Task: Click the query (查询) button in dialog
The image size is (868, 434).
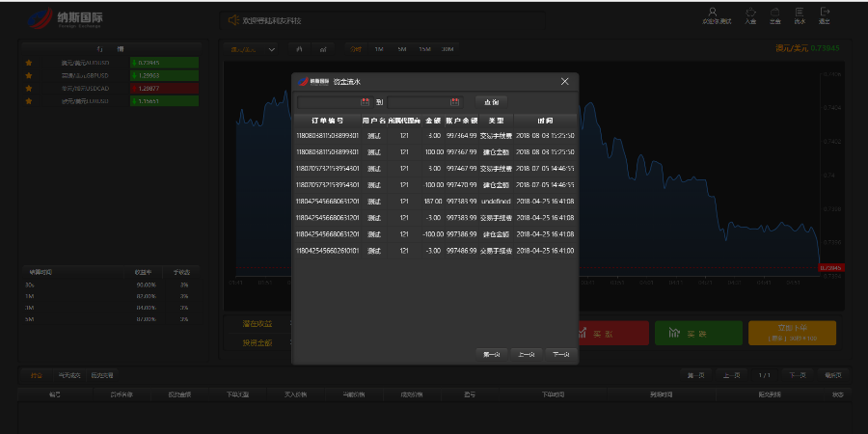Action: (x=491, y=101)
